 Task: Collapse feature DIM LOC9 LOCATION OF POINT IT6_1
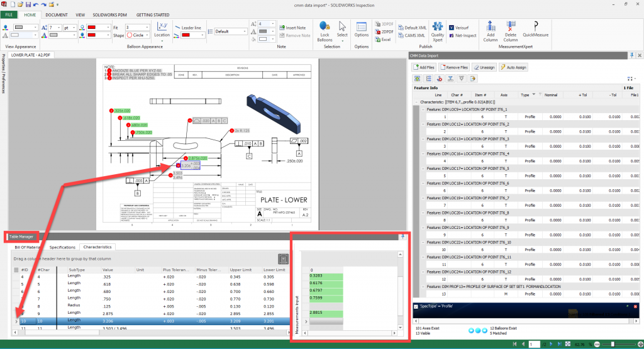click(x=423, y=109)
